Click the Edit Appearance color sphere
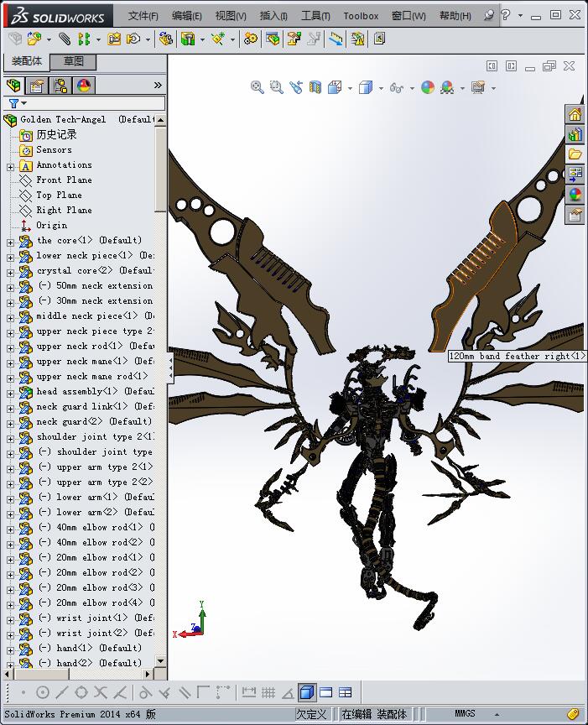Screen dimensions: 588x725 428,87
